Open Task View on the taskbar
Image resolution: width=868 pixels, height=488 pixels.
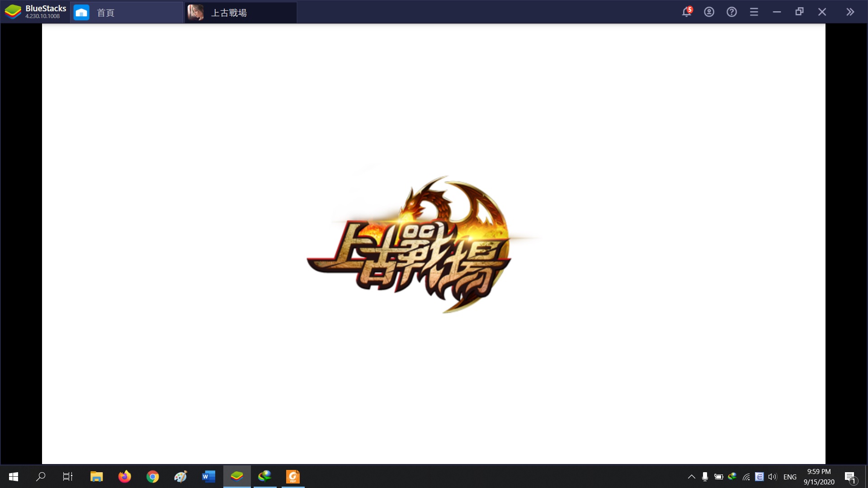pos(68,476)
